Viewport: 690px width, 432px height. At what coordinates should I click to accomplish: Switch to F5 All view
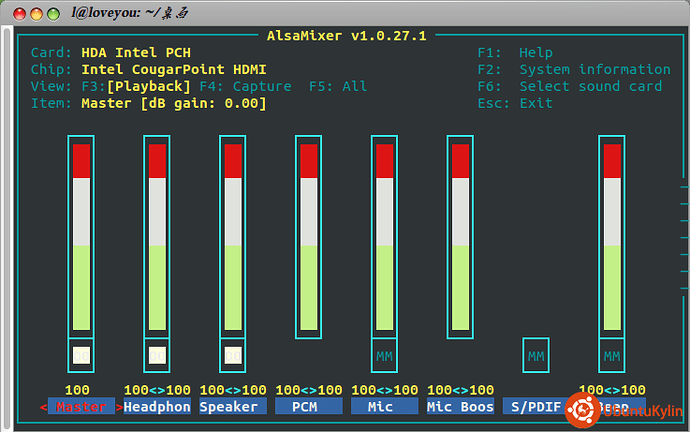click(x=338, y=86)
